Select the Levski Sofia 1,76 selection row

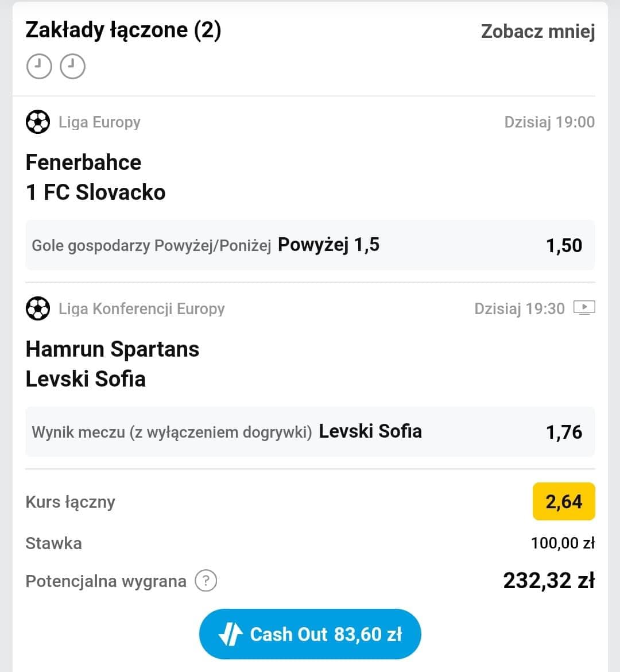[x=310, y=431]
